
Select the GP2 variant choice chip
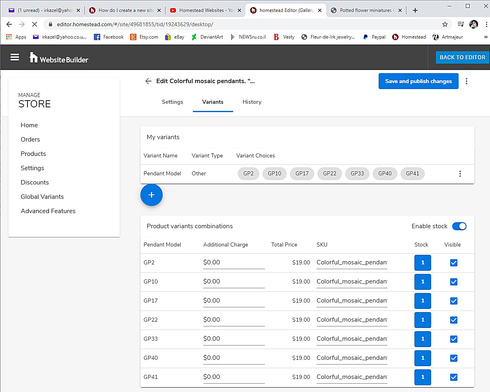tap(248, 174)
